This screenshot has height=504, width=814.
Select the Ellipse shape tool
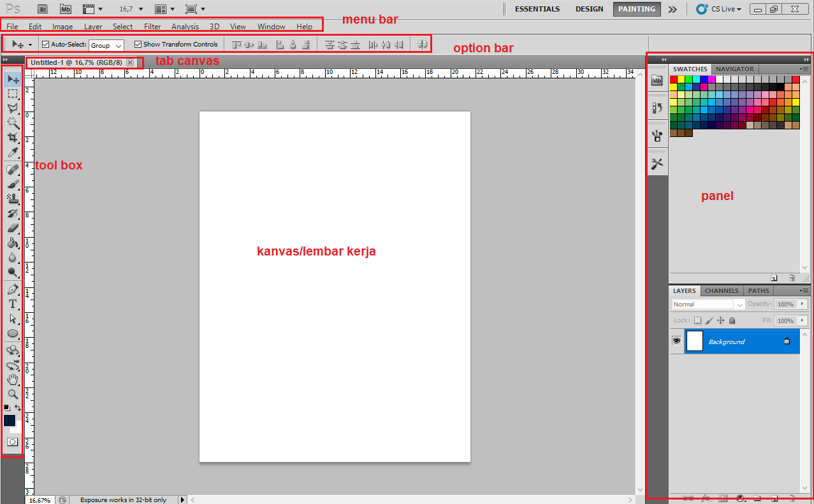[x=13, y=333]
